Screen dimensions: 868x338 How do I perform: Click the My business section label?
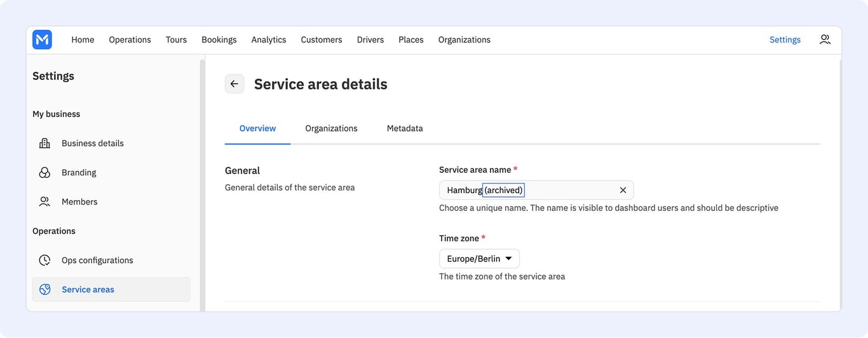click(57, 114)
